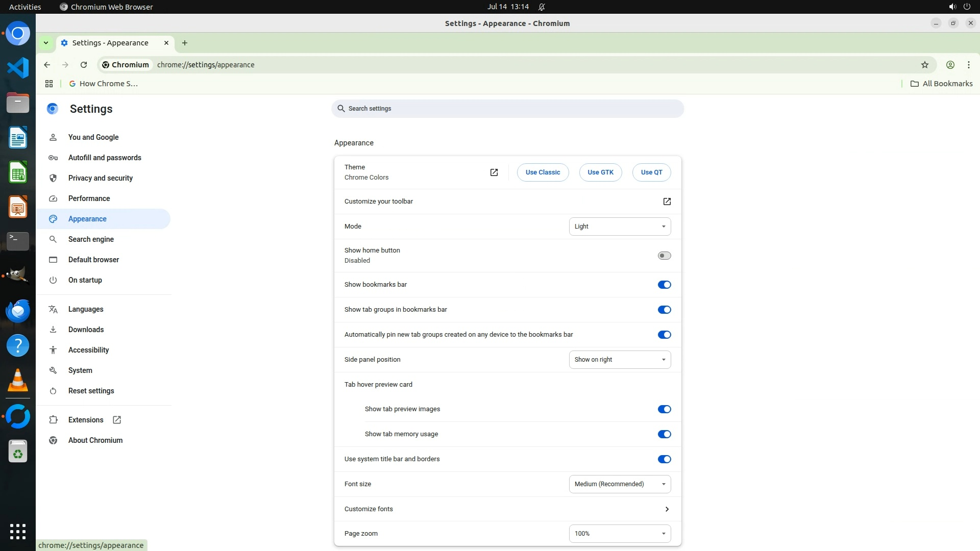
Task: Click the Search settings field
Action: (507, 109)
